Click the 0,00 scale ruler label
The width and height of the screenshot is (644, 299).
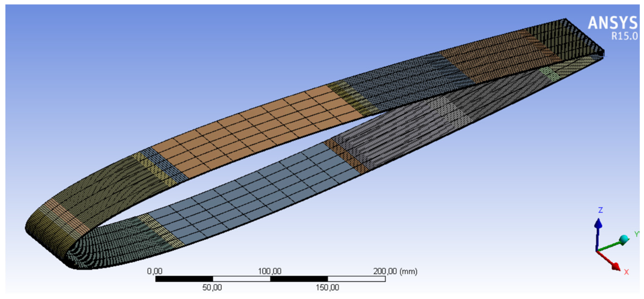(x=154, y=271)
